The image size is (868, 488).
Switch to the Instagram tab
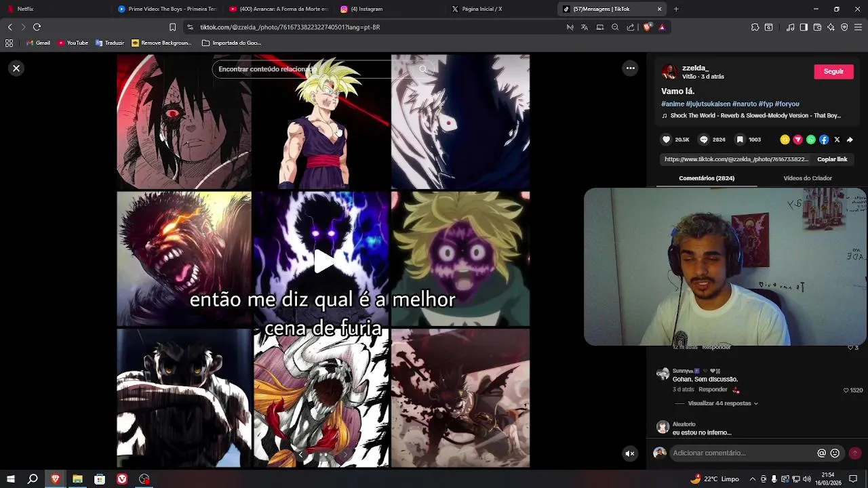(x=389, y=9)
